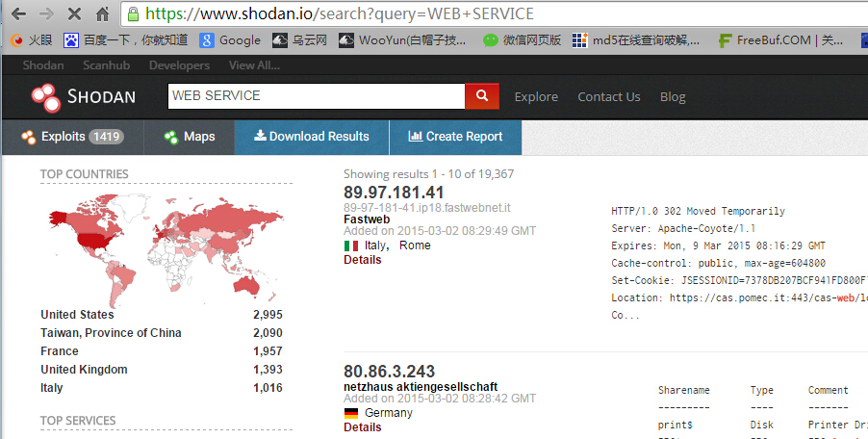Viewport: 868px width, 439px height.
Task: Click 'HTTP/1.0 302 Moved Temporarily' banner line
Action: (x=698, y=211)
